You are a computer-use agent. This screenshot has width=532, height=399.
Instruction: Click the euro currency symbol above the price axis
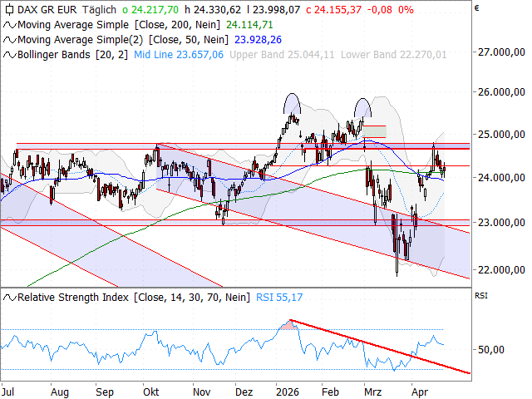(x=476, y=10)
